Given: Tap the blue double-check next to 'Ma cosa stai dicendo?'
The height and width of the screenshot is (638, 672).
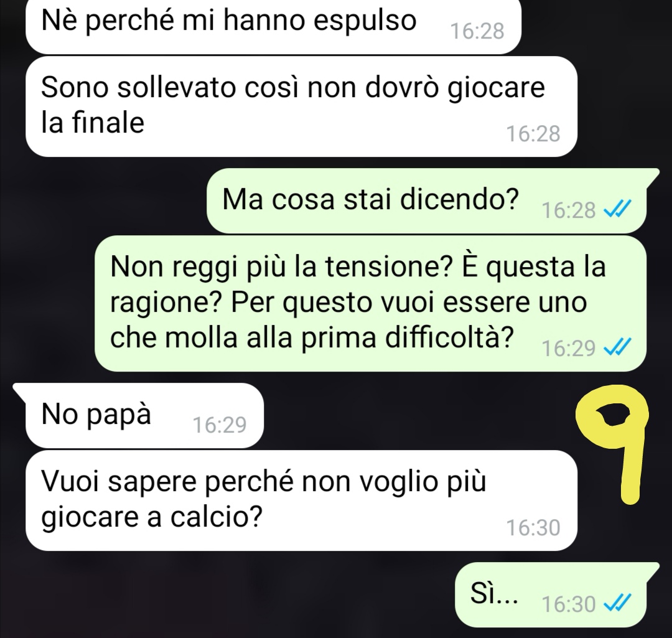Looking at the screenshot, I should [x=617, y=210].
